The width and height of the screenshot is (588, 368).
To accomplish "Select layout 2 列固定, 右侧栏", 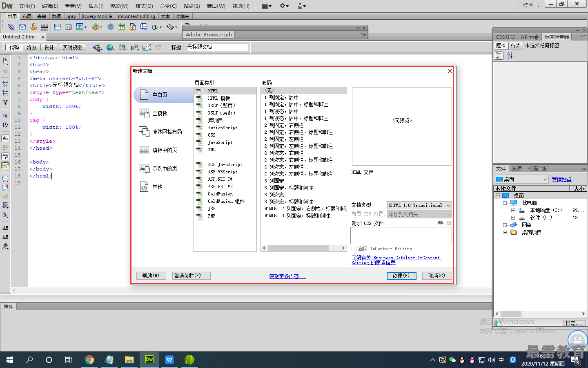I will click(284, 125).
